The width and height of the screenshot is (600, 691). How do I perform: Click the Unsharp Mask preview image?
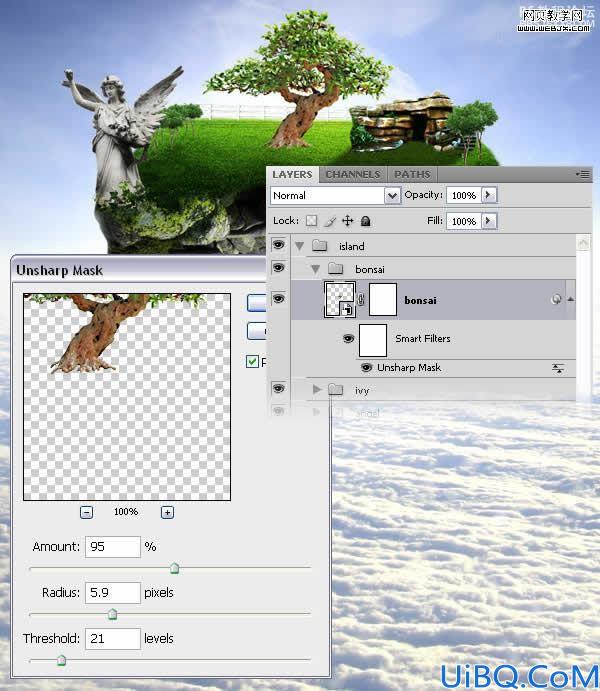point(127,397)
